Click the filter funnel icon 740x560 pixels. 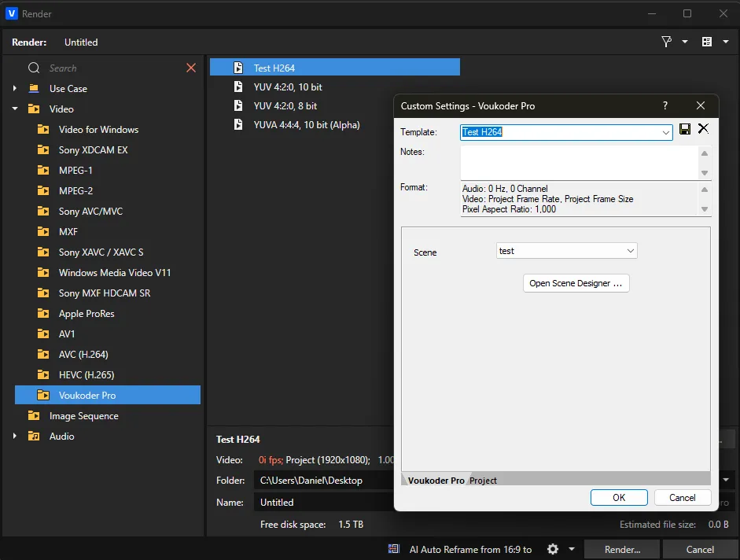click(x=667, y=42)
